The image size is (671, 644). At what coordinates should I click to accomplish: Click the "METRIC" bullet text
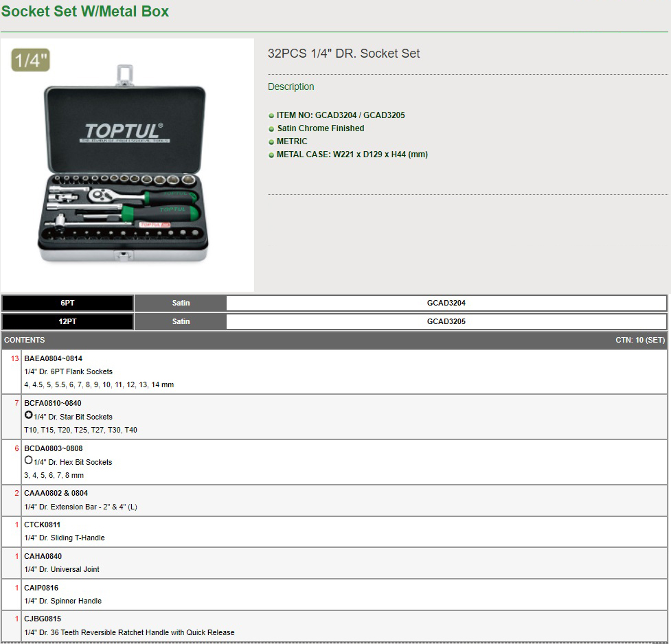(x=292, y=141)
